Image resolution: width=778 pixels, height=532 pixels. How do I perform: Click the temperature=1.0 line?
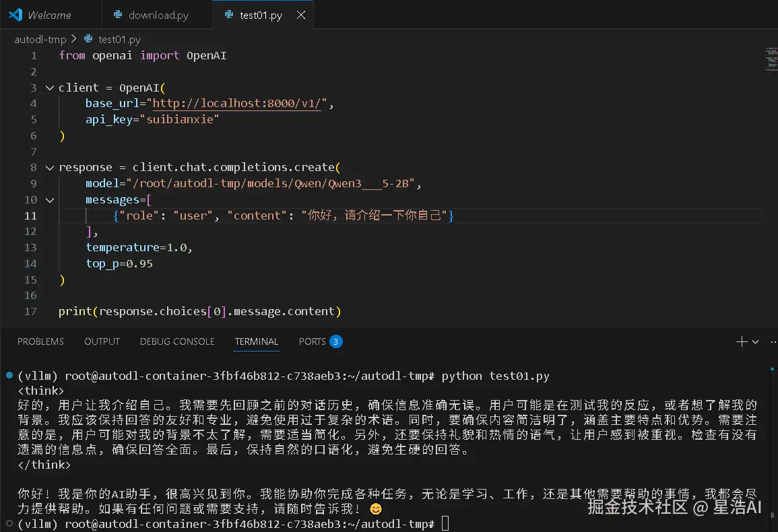139,248
